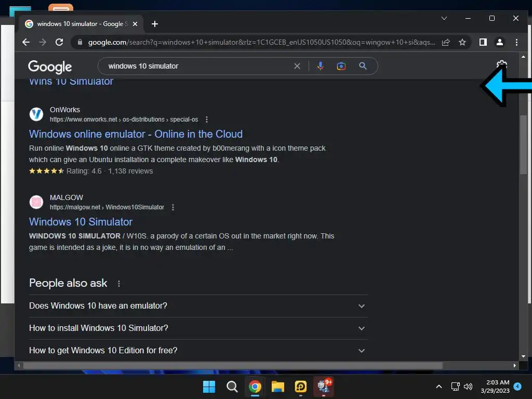Open more options for MALGOW result

coord(172,207)
